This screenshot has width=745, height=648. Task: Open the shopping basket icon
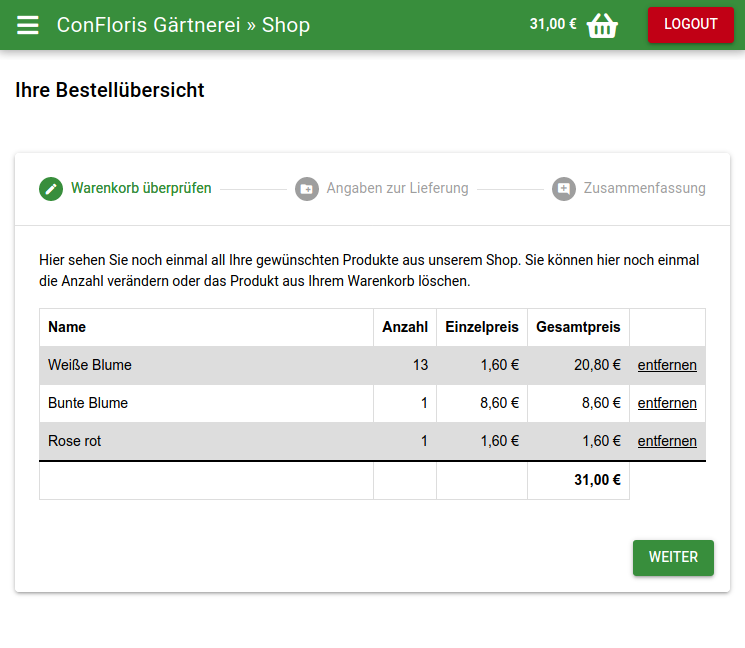tap(602, 25)
